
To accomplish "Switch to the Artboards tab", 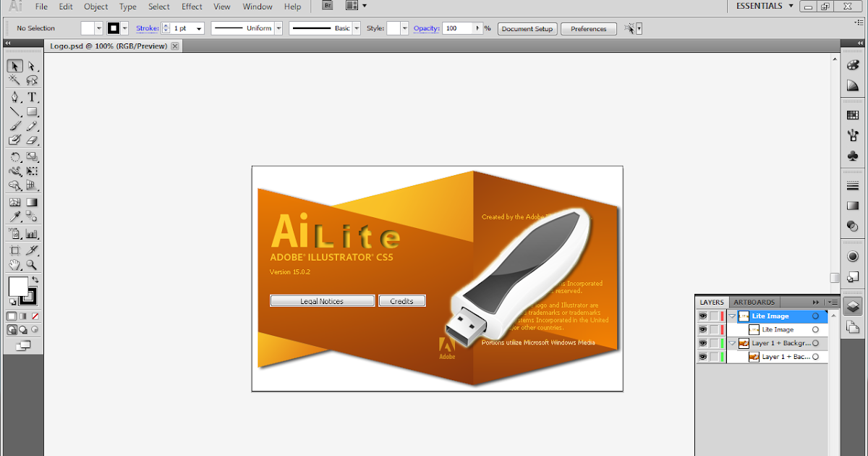I will tap(754, 302).
